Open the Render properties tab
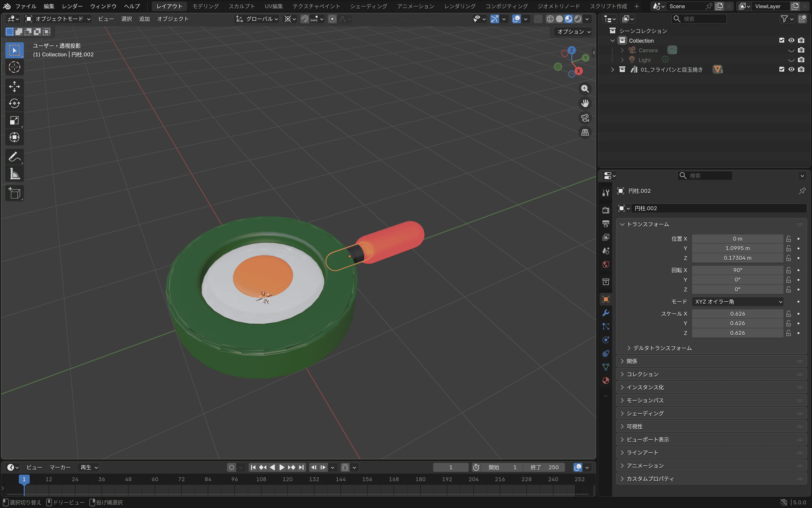 pos(606,210)
